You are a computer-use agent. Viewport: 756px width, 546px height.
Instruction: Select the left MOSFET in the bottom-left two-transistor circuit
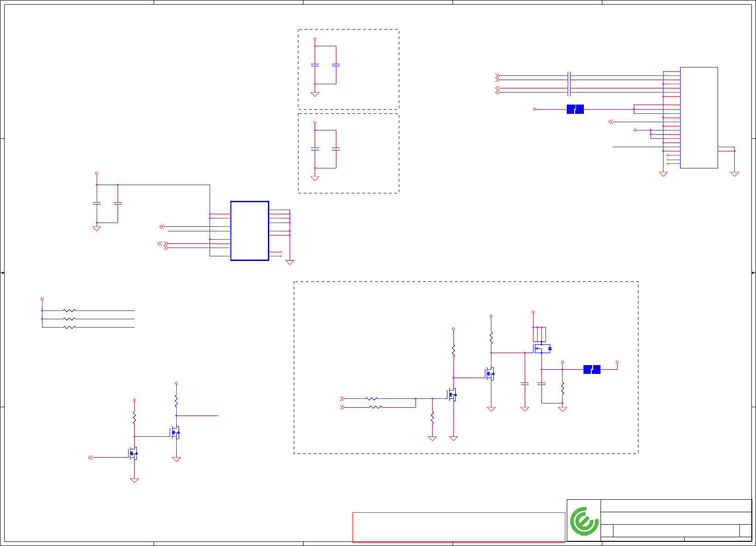click(x=133, y=453)
